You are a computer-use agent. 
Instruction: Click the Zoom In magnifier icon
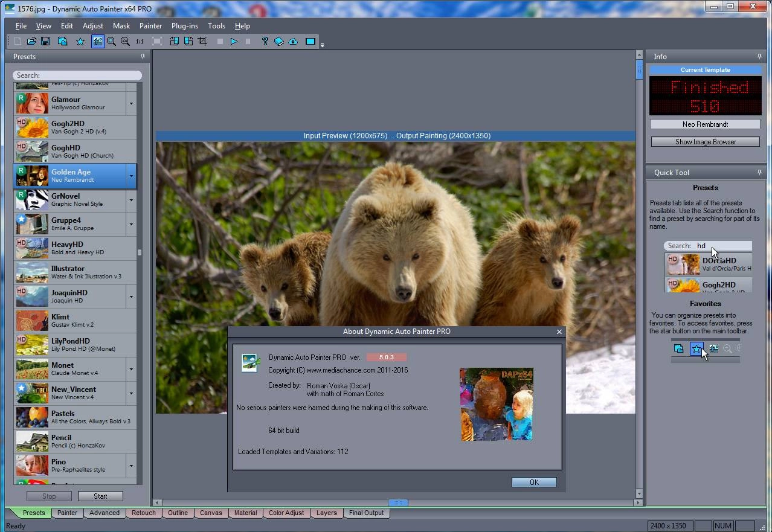(111, 41)
